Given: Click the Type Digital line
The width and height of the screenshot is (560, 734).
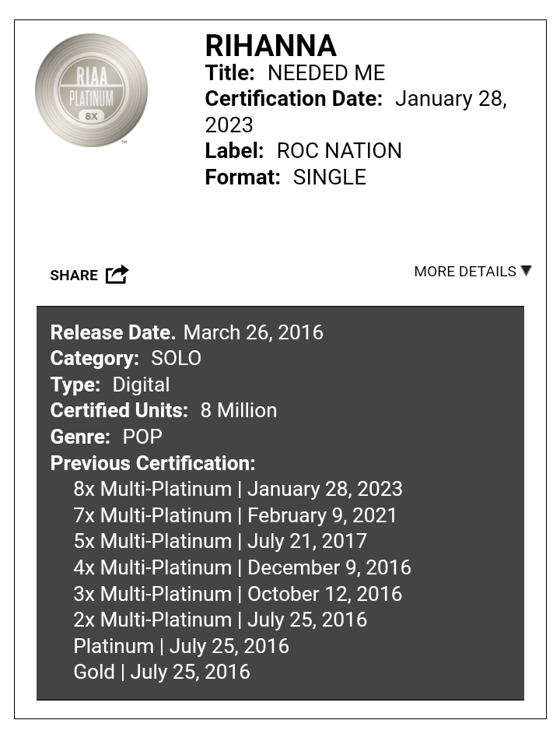Looking at the screenshot, I should coord(110,385).
